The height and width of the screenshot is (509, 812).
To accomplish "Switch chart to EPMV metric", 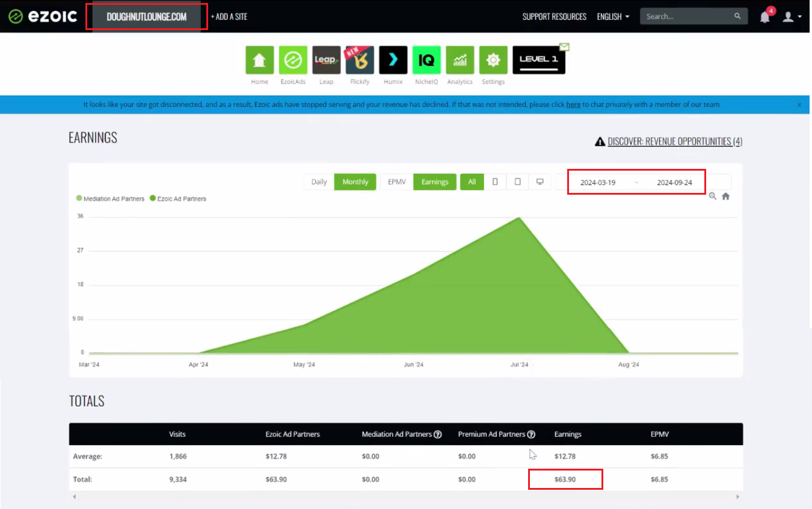I will (x=397, y=181).
